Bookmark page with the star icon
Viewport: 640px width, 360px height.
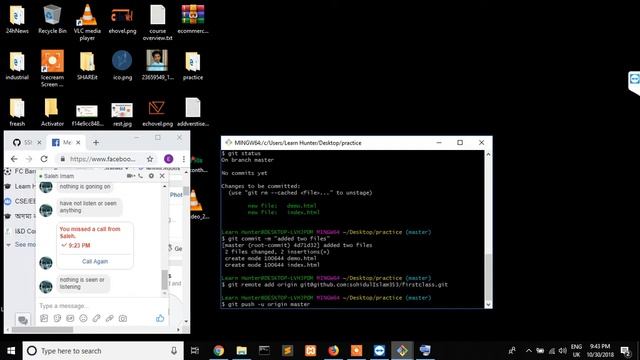[150, 159]
